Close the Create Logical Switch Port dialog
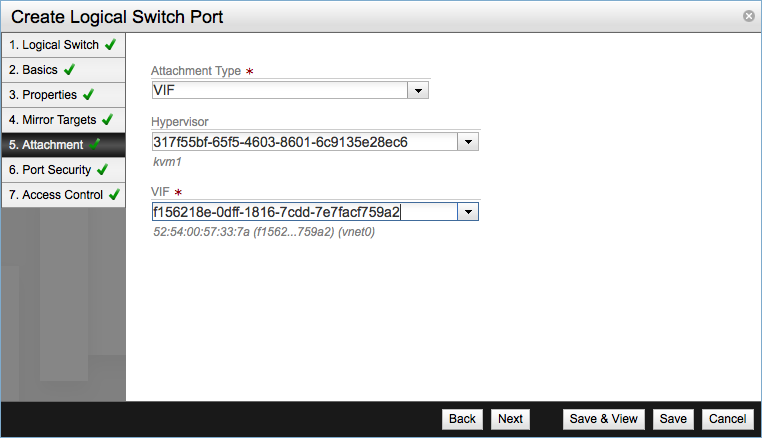This screenshot has height=438, width=762. (x=748, y=17)
